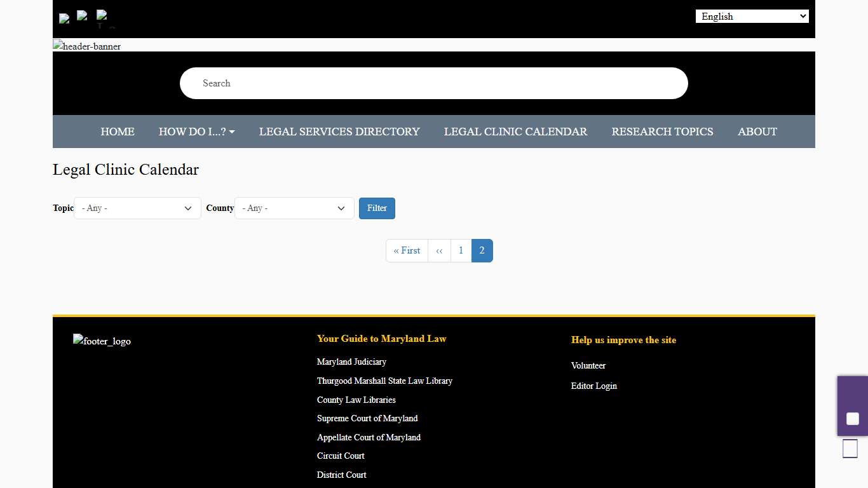Click the white square inside the purple widget

(x=853, y=419)
